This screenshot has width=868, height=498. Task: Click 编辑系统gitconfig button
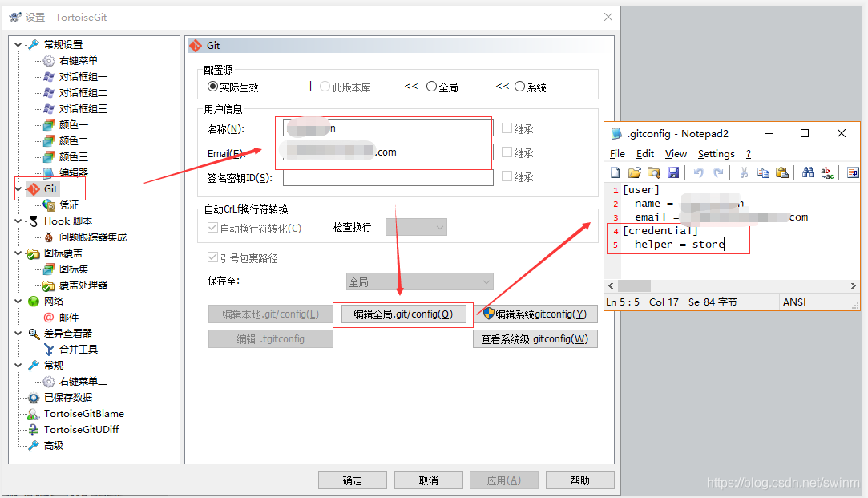point(535,314)
